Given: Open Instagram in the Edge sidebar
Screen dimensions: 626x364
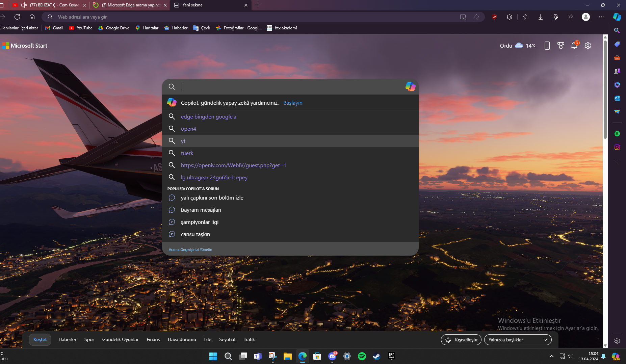Looking at the screenshot, I should tap(617, 147).
